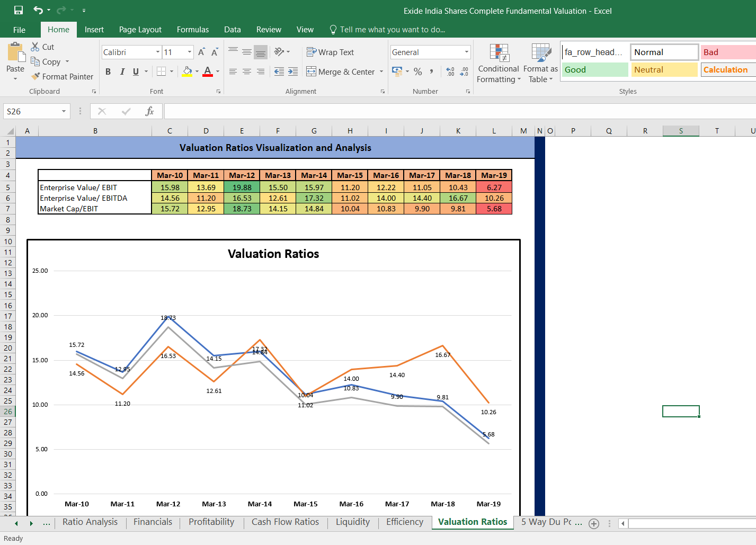The image size is (756, 545).
Task: Apply Comma Style format
Action: [432, 72]
